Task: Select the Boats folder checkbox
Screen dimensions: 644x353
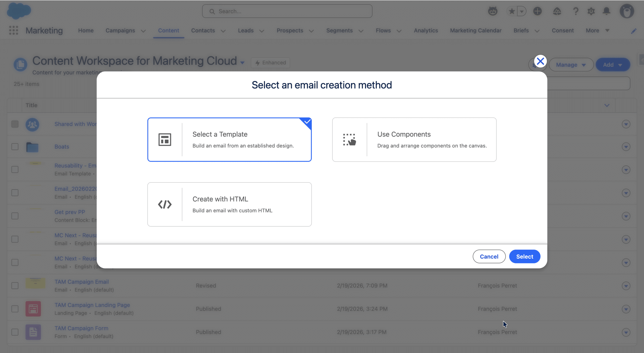Action: (15, 147)
